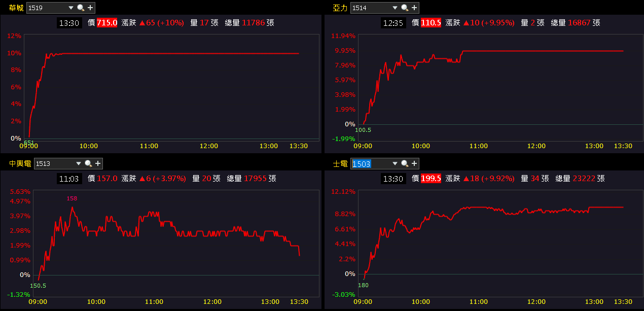Click the 158 high marker on 中興電 chart

point(72,198)
